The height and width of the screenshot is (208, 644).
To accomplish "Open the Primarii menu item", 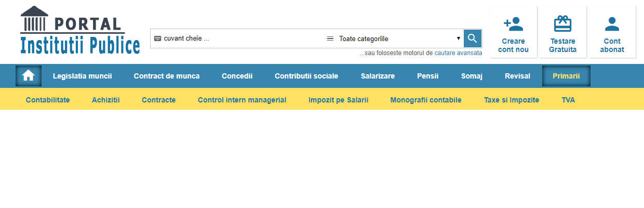I will [x=566, y=76].
